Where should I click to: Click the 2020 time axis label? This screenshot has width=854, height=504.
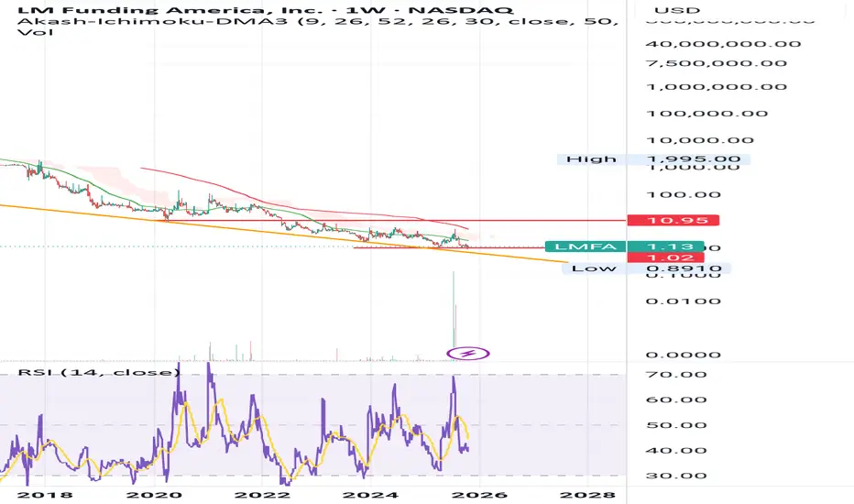[154, 495]
